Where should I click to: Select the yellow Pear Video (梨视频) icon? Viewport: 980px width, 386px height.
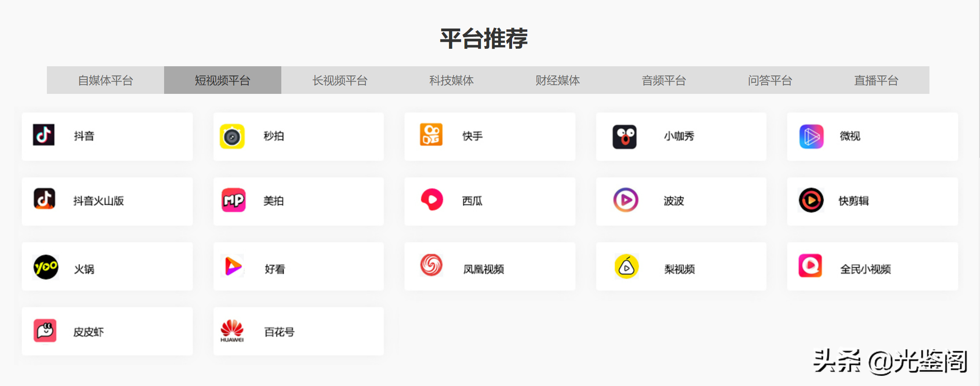tap(627, 267)
